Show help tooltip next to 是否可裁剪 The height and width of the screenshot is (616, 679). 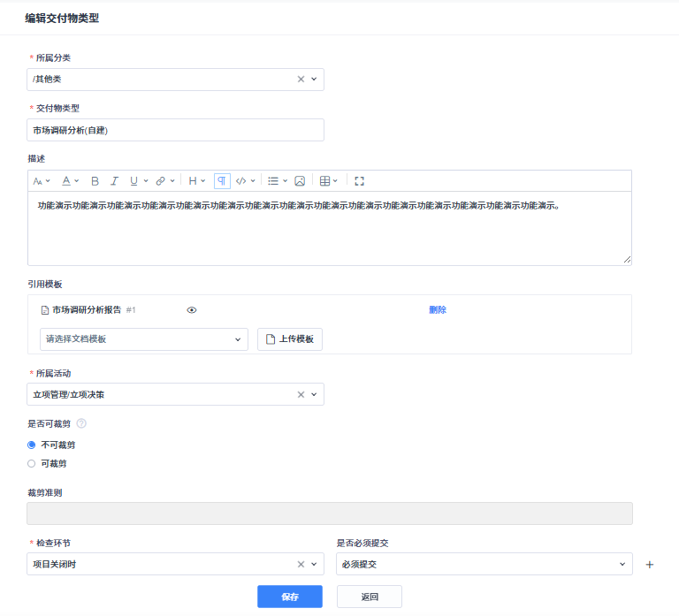pos(81,423)
